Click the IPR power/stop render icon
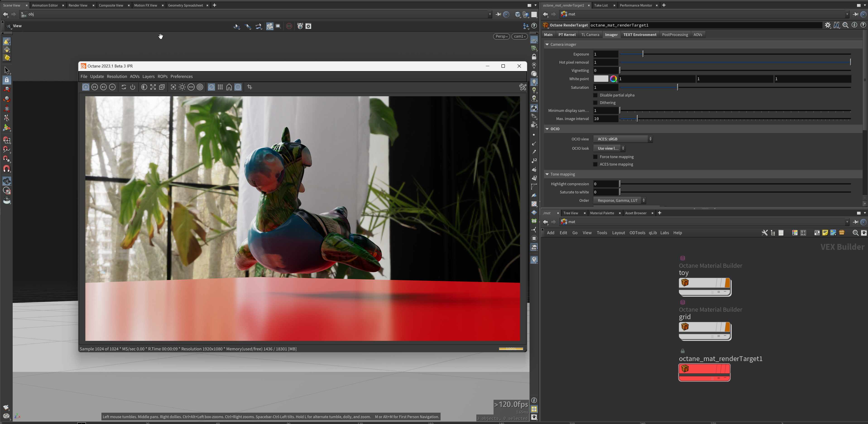868x424 pixels. tap(133, 87)
